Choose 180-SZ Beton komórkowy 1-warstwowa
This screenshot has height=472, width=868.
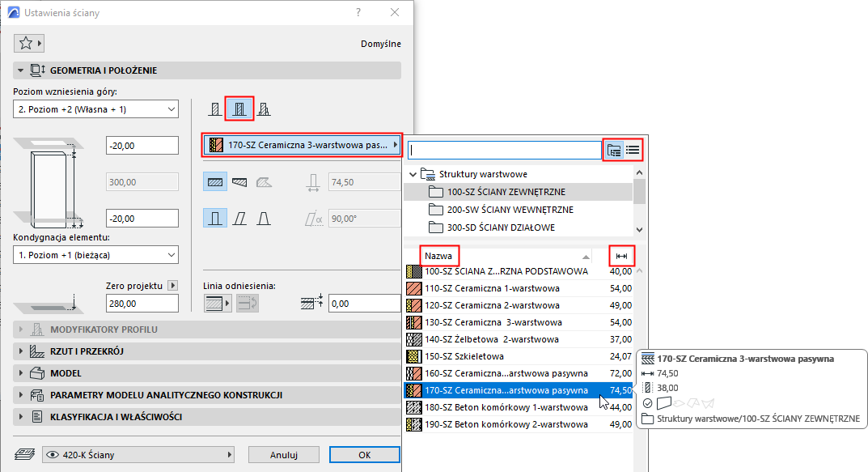(x=519, y=407)
